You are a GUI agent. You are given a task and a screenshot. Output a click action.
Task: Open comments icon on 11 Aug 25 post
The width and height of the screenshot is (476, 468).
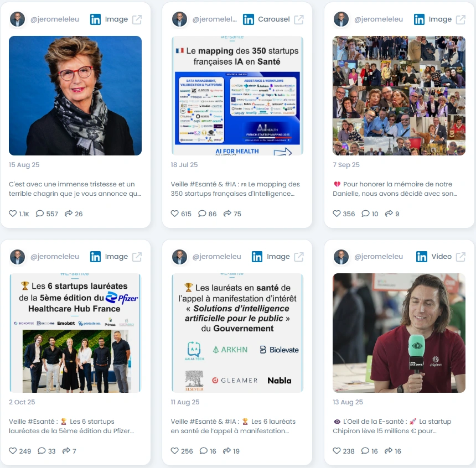203,451
